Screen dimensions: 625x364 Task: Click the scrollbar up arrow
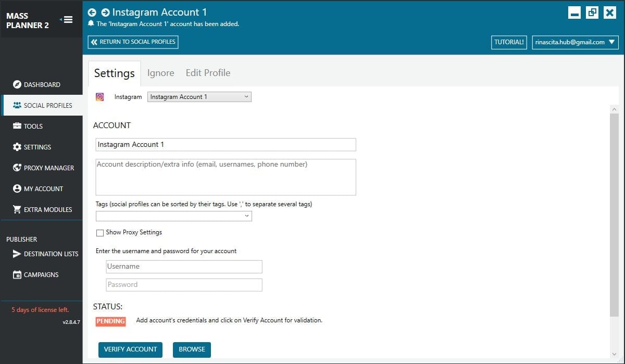coord(615,109)
